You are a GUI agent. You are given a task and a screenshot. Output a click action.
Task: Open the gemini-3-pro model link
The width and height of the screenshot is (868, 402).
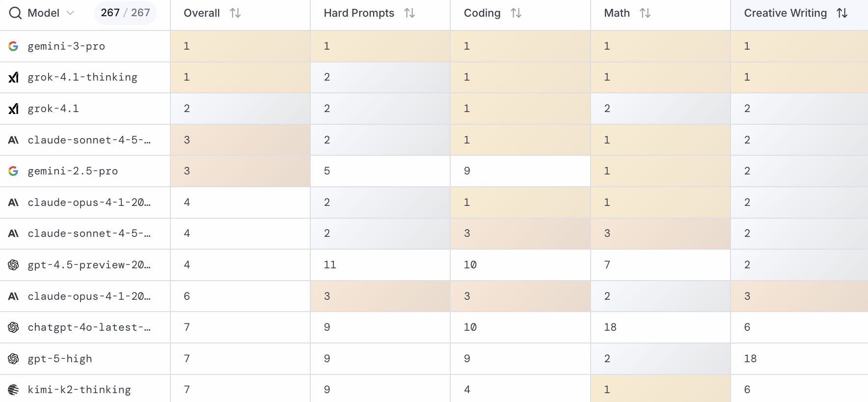pos(66,46)
